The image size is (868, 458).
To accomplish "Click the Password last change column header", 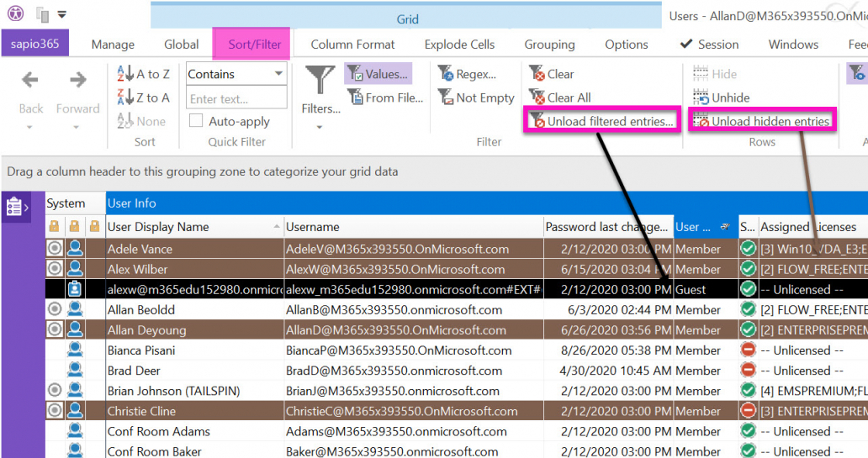I will (608, 226).
